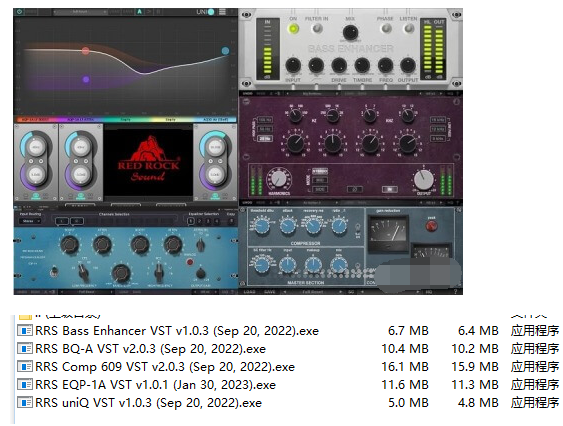Click the RRS EQP-1A exe file icon
This screenshot has height=426, width=563.
pos(25,384)
